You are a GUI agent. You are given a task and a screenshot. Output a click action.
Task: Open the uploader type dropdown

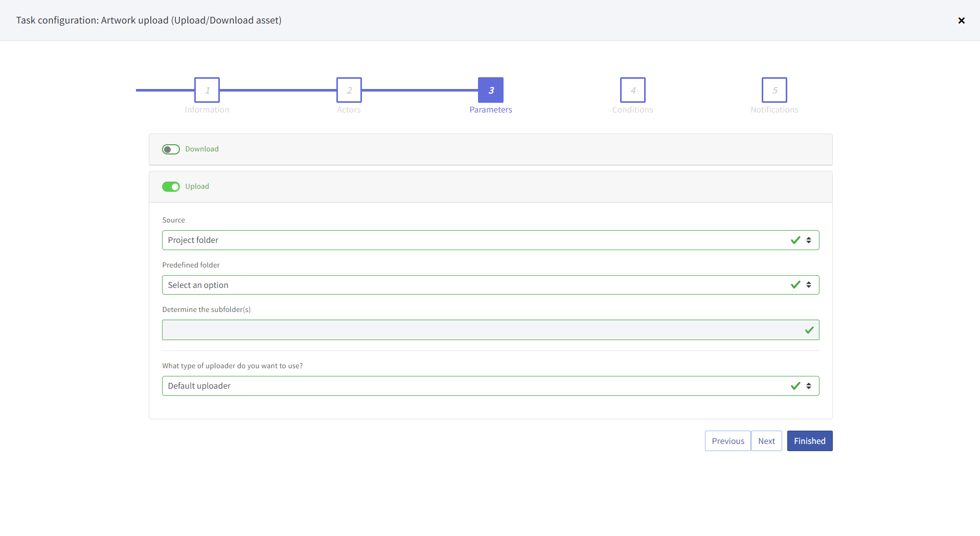[x=475, y=386]
